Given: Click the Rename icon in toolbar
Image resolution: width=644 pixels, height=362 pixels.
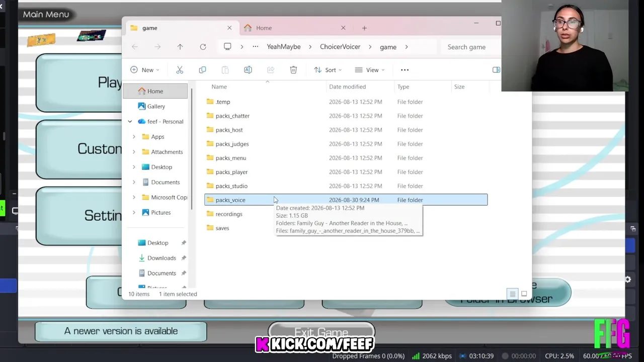Looking at the screenshot, I should [x=248, y=70].
